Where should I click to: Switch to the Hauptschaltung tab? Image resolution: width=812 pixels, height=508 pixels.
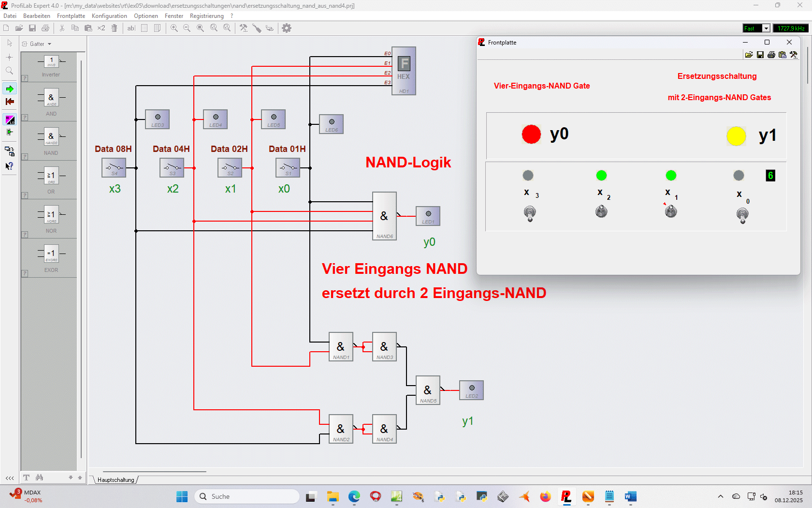coord(116,480)
